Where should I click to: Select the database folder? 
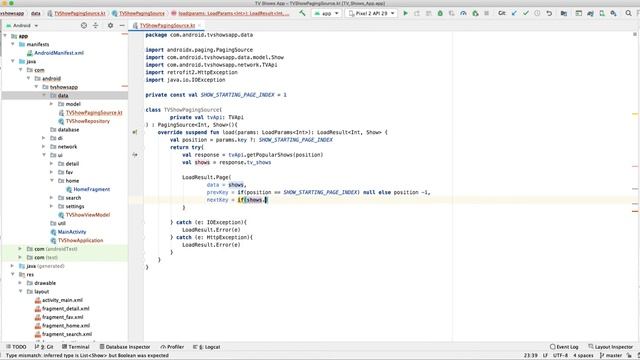coord(64,129)
